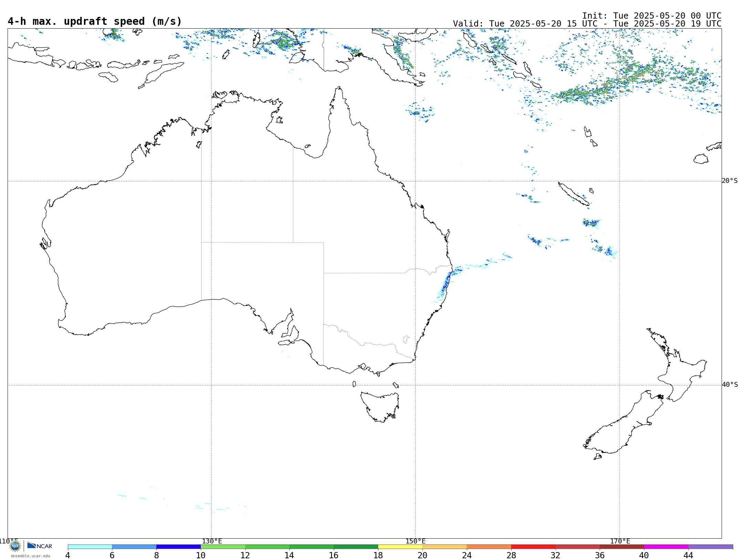
Task: Click the colorbar tick label 28
Action: tap(511, 555)
